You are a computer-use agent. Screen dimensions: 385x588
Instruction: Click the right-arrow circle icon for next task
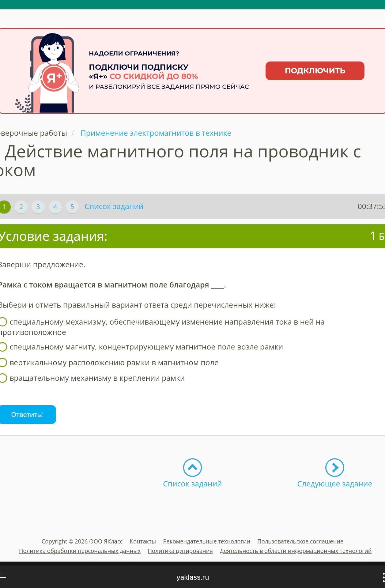334,467
